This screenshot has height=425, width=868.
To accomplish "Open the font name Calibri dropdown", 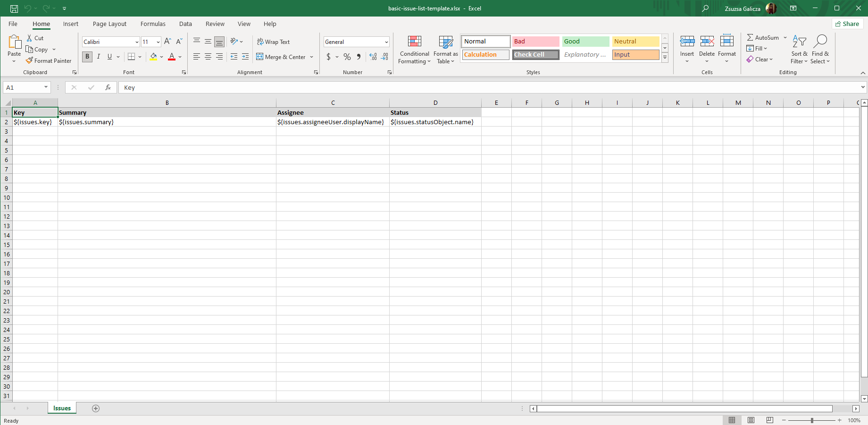I will pos(137,42).
